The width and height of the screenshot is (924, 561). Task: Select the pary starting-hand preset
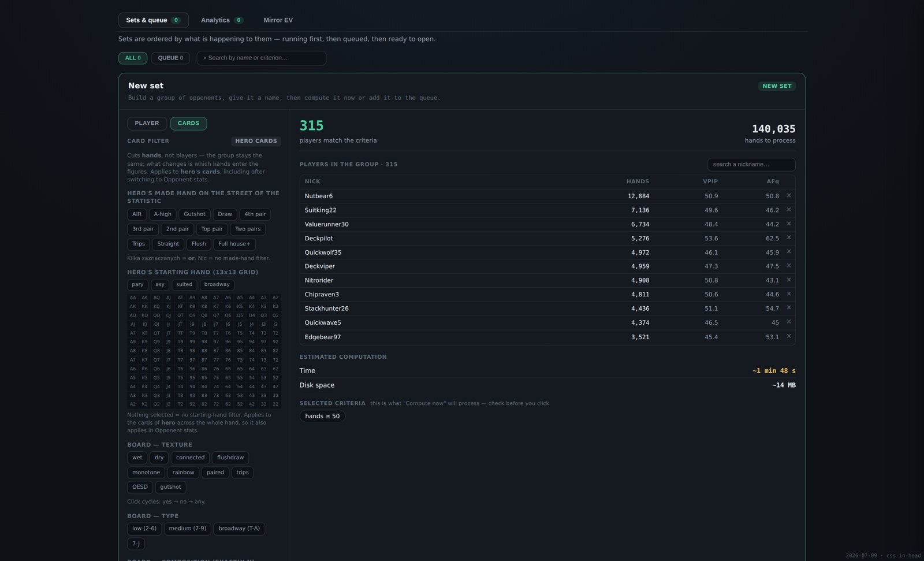click(137, 285)
